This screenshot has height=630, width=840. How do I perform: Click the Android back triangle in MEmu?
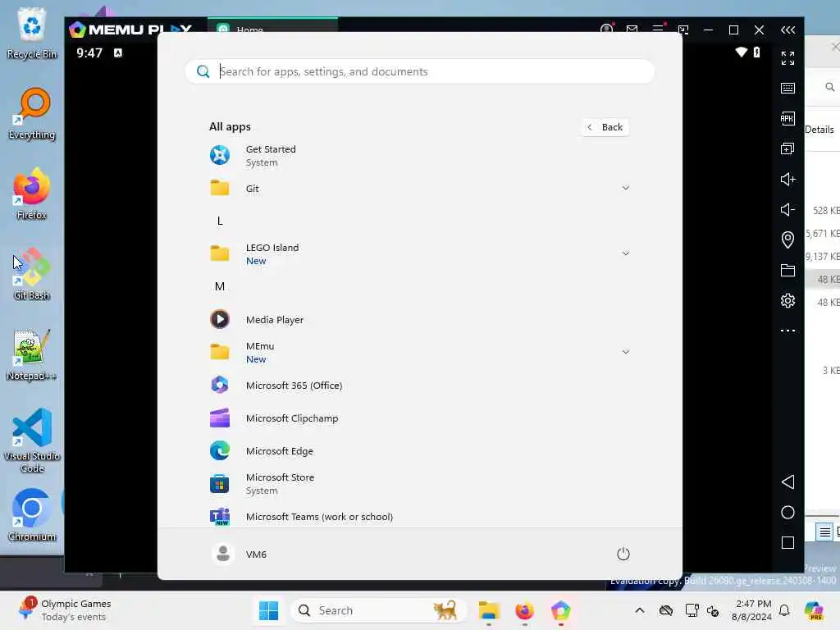787,482
